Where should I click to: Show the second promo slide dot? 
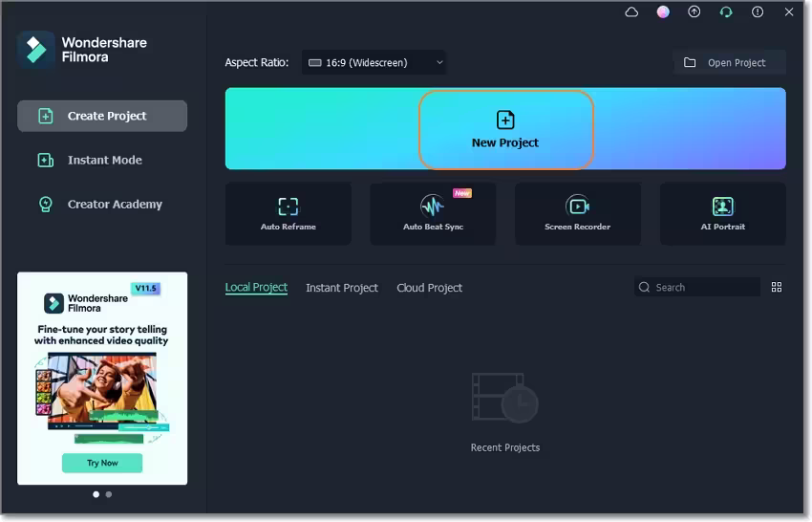(x=109, y=494)
